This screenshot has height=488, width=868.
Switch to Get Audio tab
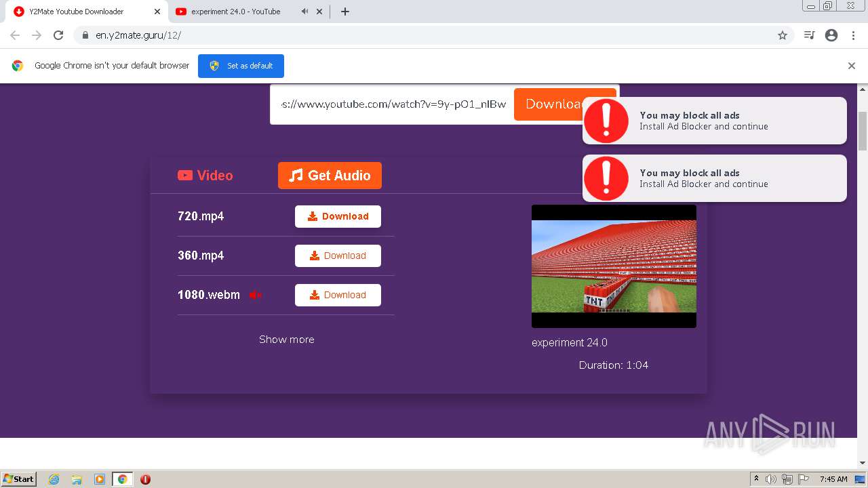[x=330, y=176]
